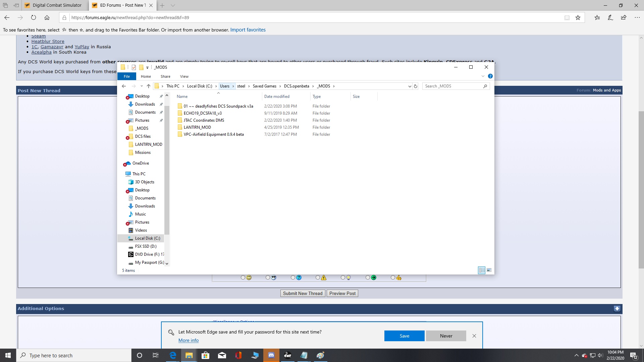The image size is (644, 362).
Task: Open the Heatblur Store link
Action: pyautogui.click(x=48, y=42)
